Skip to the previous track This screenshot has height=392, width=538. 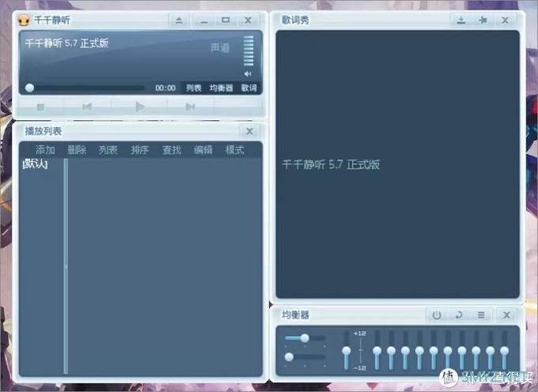click(87, 107)
